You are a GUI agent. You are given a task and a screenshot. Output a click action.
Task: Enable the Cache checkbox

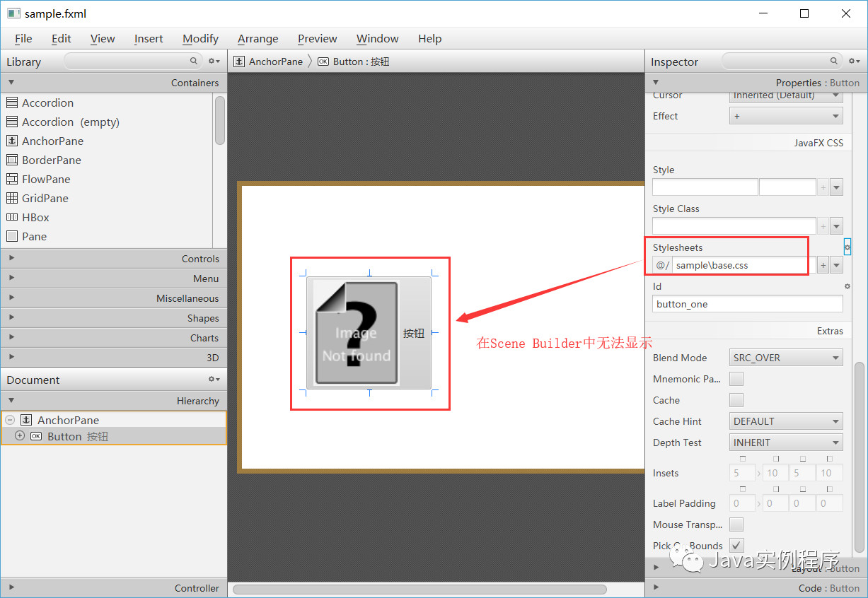(736, 400)
